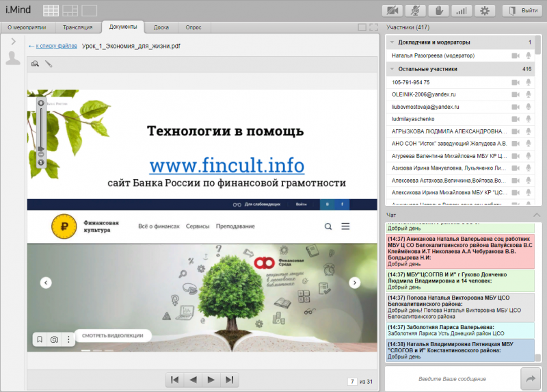Click the document vertical zoom slider track
Image resolution: width=547 pixels, height=392 pixels.
coord(41,129)
